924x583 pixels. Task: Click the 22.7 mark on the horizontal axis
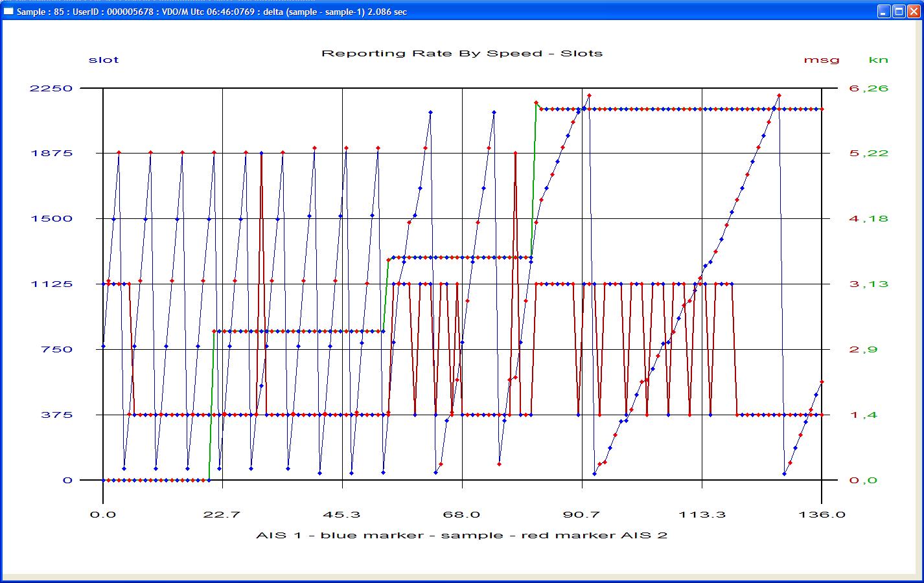click(x=222, y=514)
